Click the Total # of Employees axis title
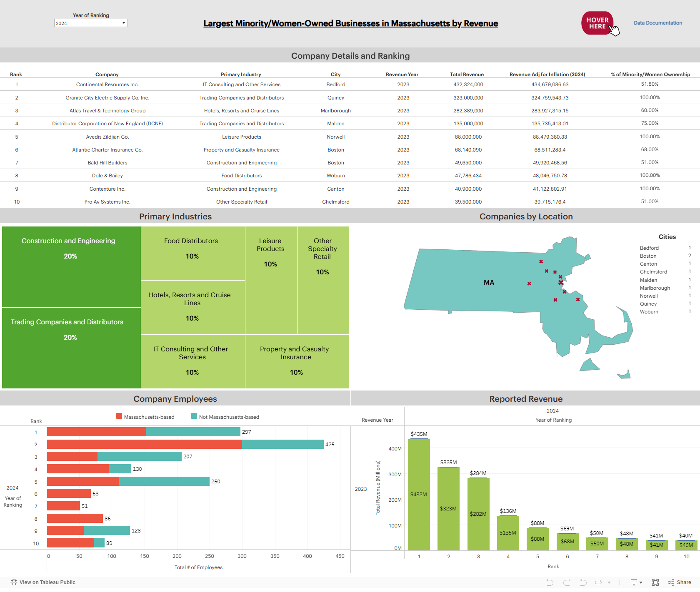This screenshot has width=700, height=592. tap(198, 567)
